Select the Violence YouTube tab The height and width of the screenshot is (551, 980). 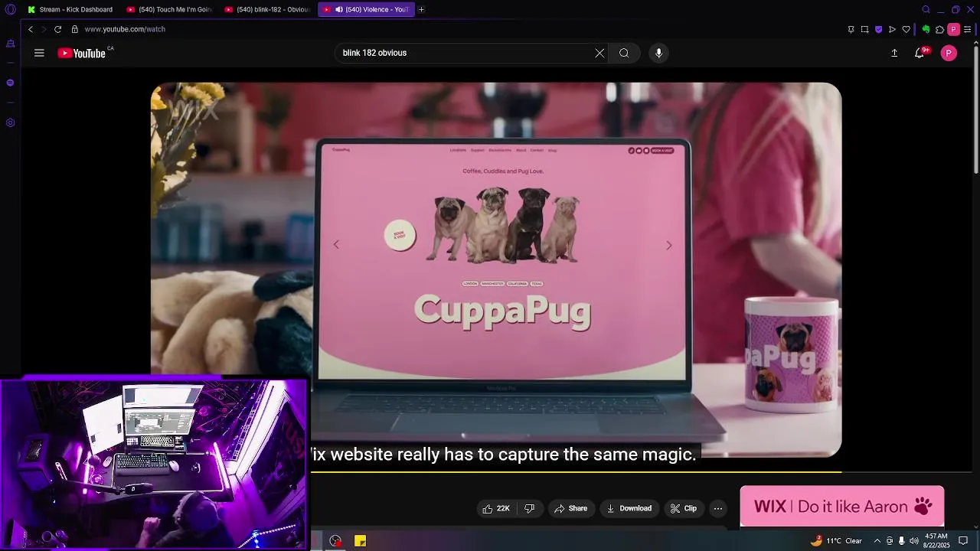tap(366, 9)
